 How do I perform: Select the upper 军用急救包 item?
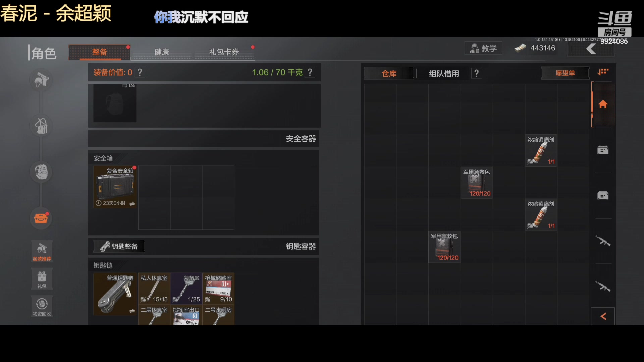(476, 182)
